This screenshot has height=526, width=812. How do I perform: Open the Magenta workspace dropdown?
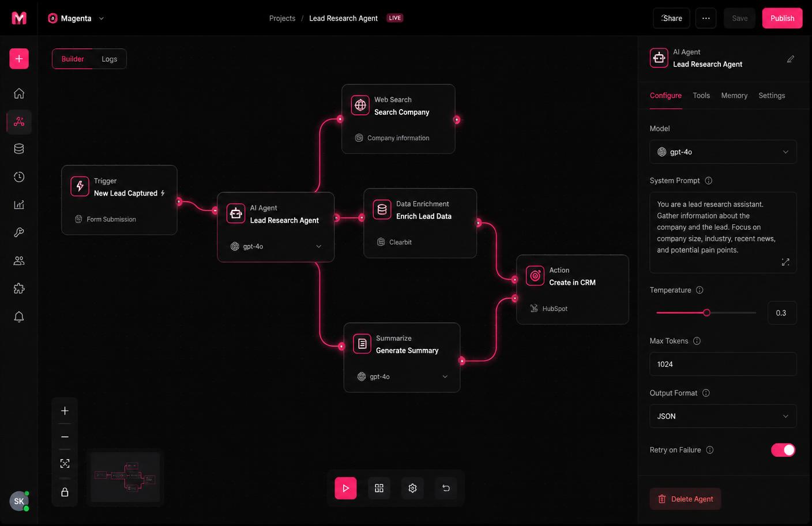click(76, 18)
